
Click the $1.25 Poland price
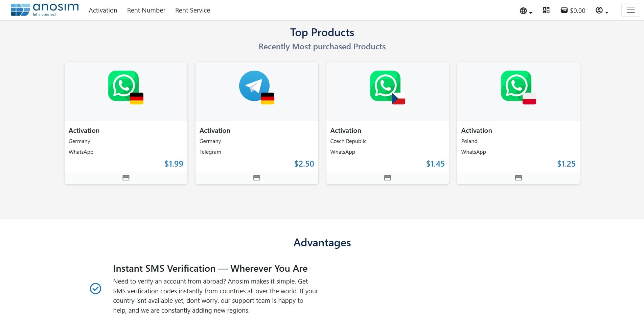[x=566, y=164]
